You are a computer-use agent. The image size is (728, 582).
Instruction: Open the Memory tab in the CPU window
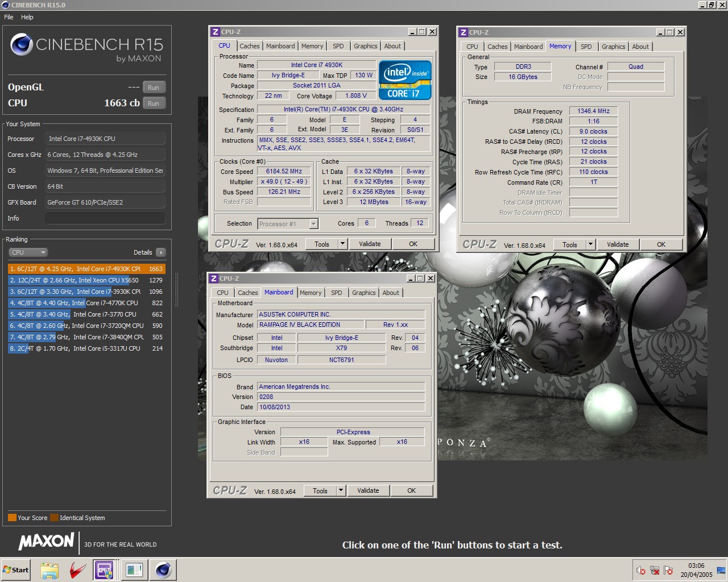312,46
